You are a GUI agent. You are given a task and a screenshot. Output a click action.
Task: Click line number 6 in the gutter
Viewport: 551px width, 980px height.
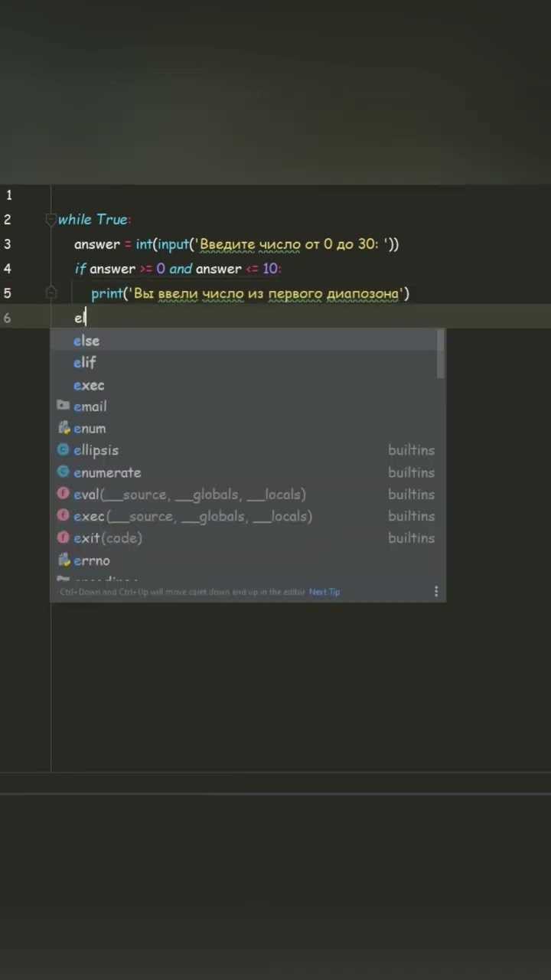pos(8,318)
